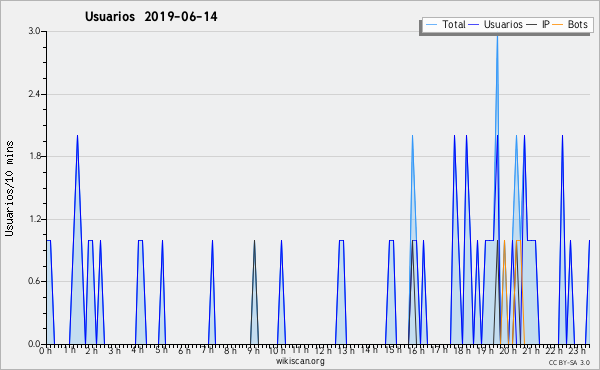Click the y-axis value 2.4
The image size is (600, 370).
(35, 94)
